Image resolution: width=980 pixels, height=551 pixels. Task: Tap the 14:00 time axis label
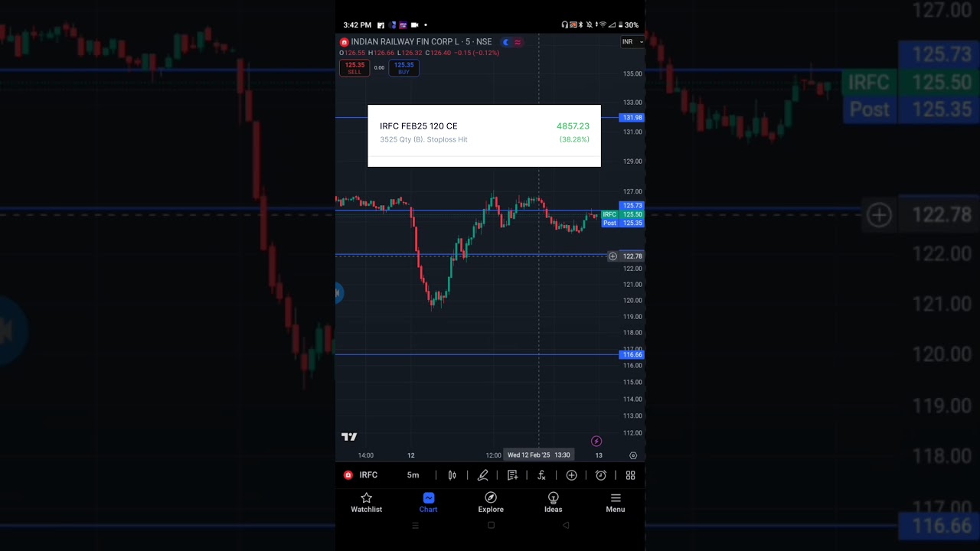coord(366,455)
